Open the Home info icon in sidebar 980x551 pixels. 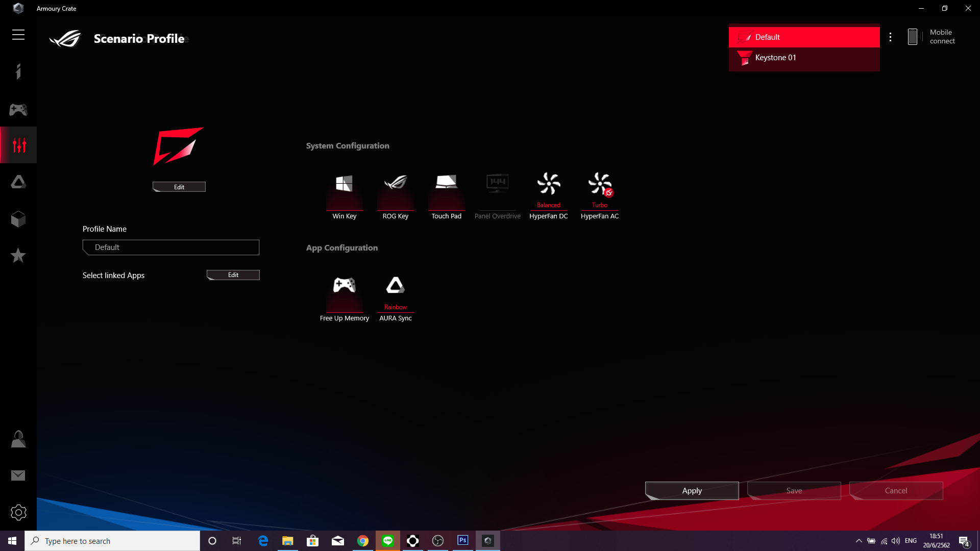[x=18, y=71]
